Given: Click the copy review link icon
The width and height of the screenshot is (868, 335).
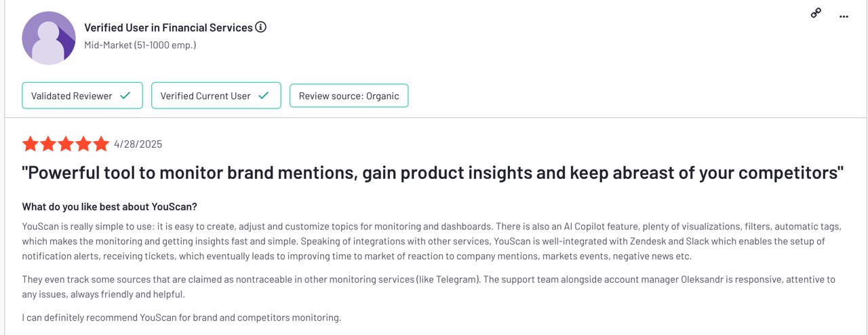Looking at the screenshot, I should pos(816,13).
